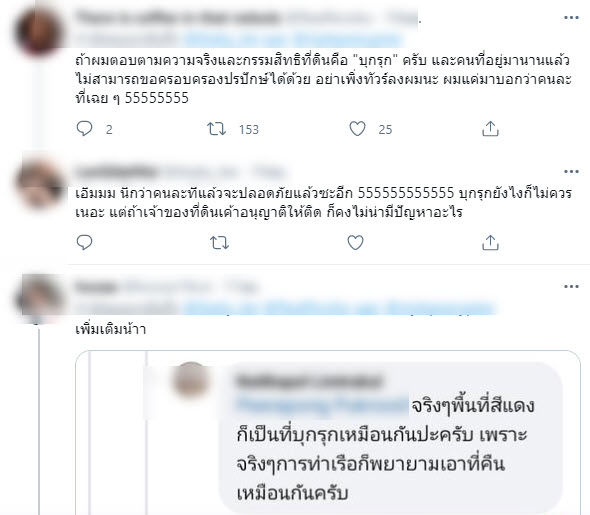
Task: Open blurred link above เพิ่มเติมน้าา text
Action: 339,308
